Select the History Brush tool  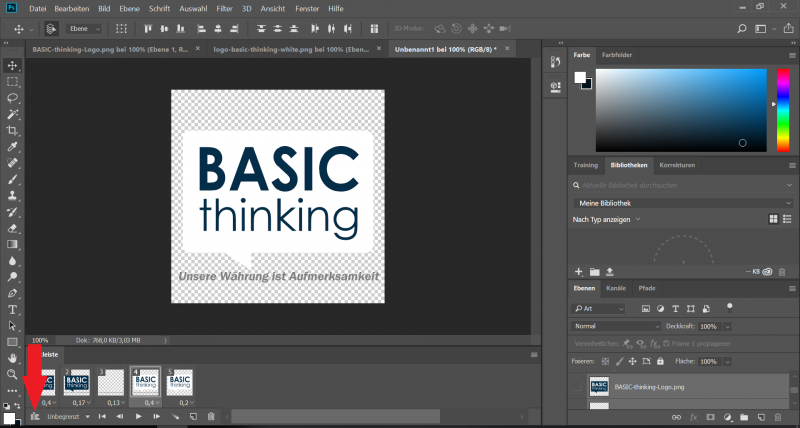pos(13,212)
